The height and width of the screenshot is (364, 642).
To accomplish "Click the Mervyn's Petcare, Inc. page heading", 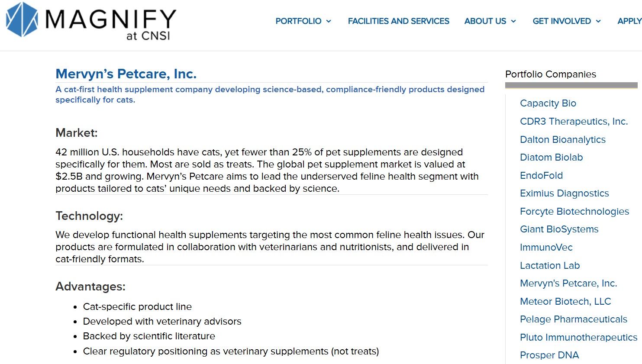I will point(126,74).
